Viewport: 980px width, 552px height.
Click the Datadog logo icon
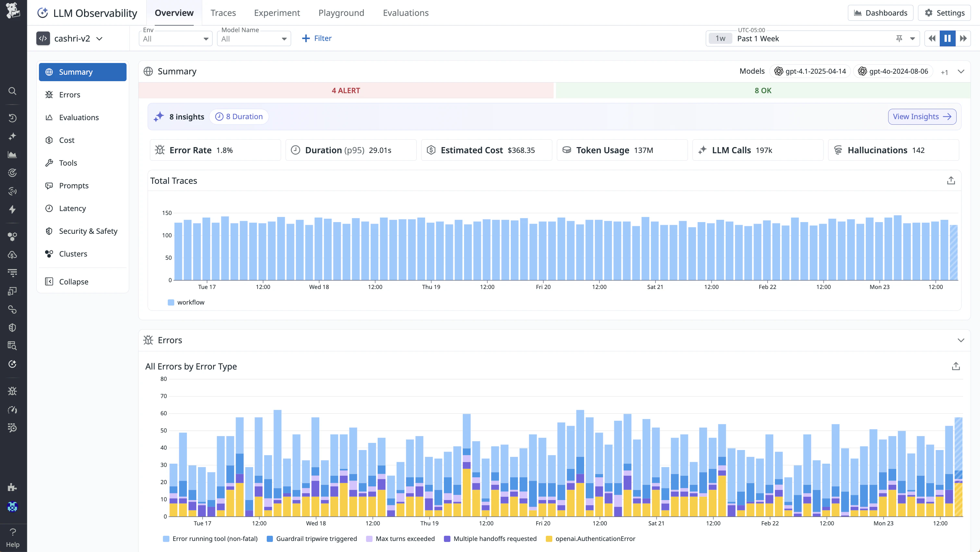point(13,11)
